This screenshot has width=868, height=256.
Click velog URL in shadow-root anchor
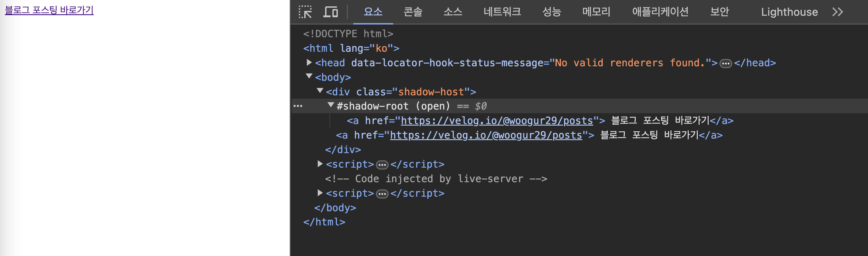click(497, 121)
